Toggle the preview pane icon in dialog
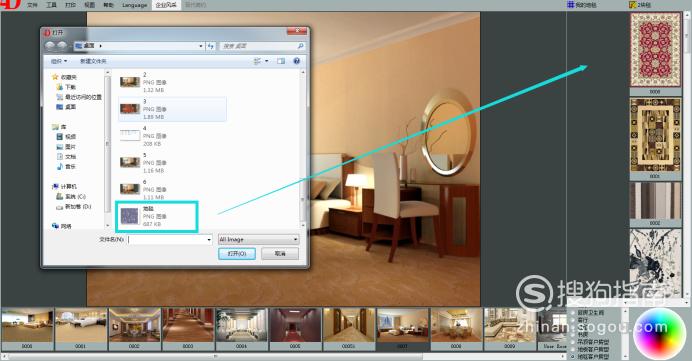Viewport: 692px width, 361px height. [281, 61]
